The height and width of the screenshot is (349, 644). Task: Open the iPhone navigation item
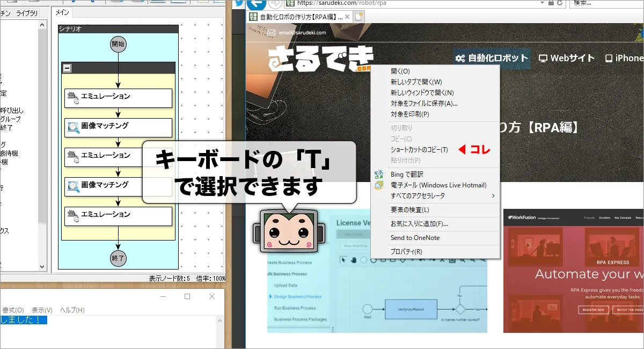coord(624,58)
